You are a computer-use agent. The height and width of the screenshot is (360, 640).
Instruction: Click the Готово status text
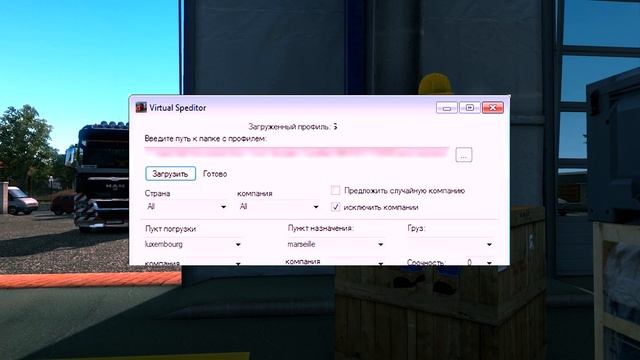click(215, 174)
